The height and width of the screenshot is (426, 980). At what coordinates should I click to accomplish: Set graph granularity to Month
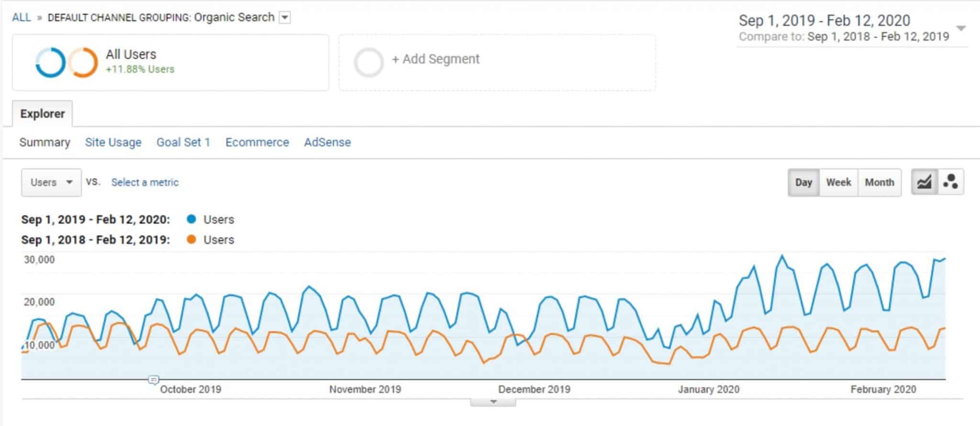(x=880, y=182)
